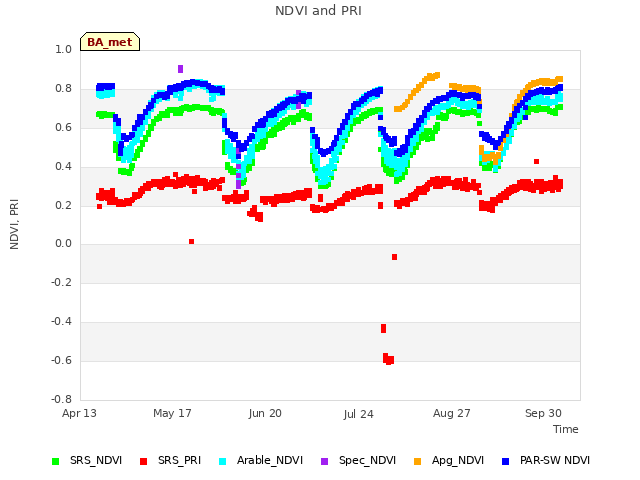Click the cyan Arable_NDVI legend swatch
The height and width of the screenshot is (480, 640).
(x=222, y=461)
